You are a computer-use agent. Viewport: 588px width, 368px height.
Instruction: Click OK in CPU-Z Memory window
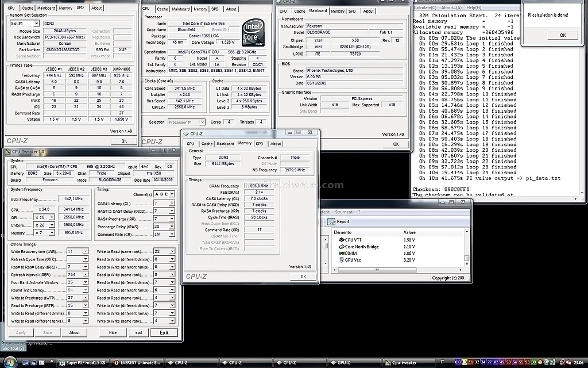[303, 277]
